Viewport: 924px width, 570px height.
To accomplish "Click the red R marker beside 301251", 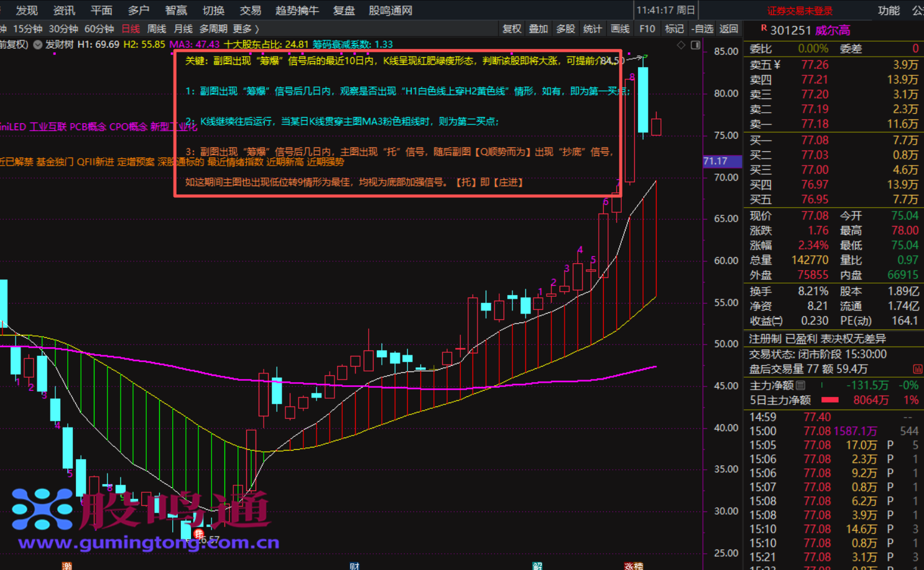I will point(764,29).
